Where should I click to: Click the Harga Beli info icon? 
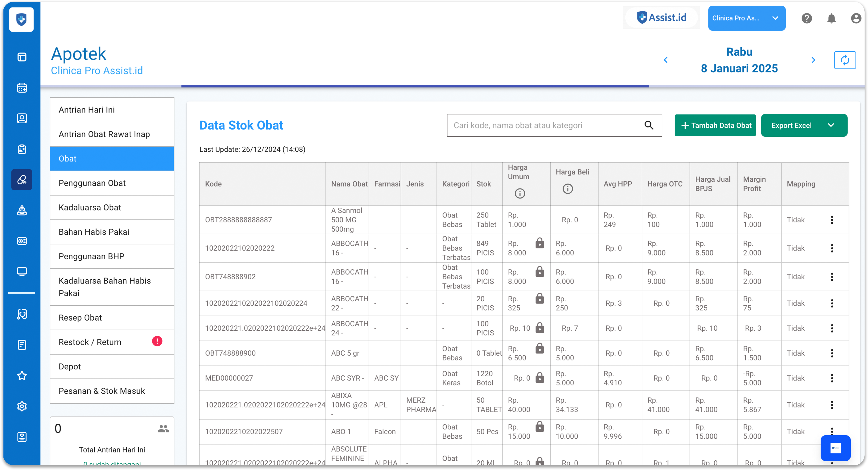[x=567, y=189]
